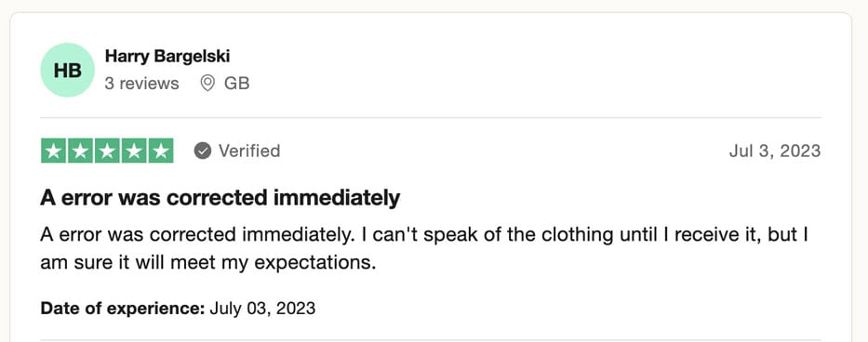Open Harry Bargelski's profile name
868x342 pixels.
click(167, 56)
